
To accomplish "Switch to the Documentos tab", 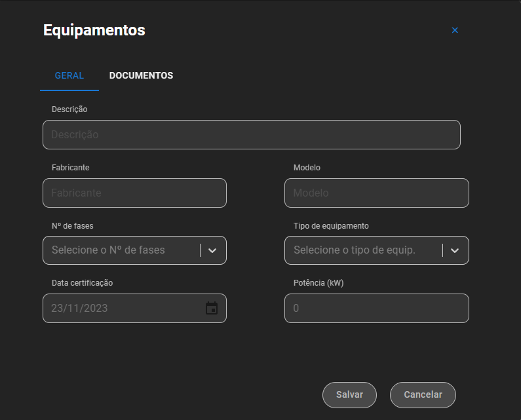I will (141, 75).
